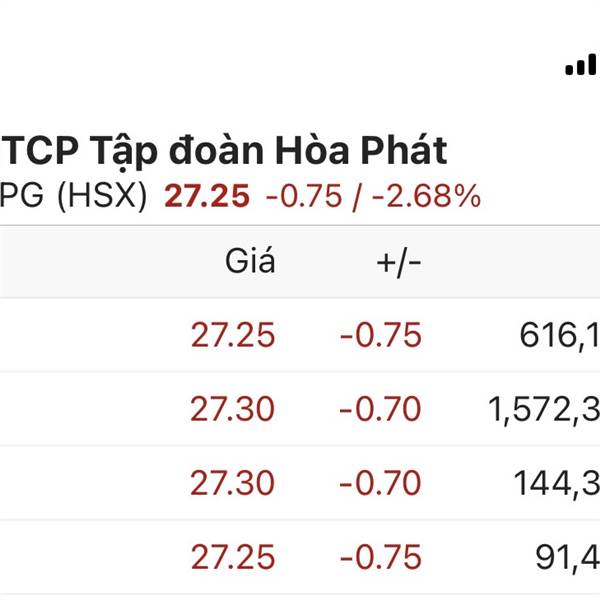Select the -0.75 change in the 91,4 row

point(380,557)
